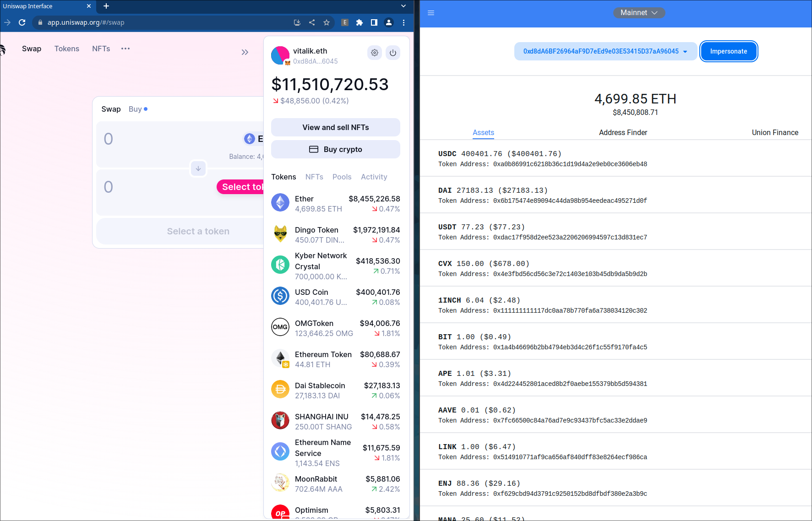Click SHANGHAI INU icon
The height and width of the screenshot is (521, 812).
click(x=280, y=420)
